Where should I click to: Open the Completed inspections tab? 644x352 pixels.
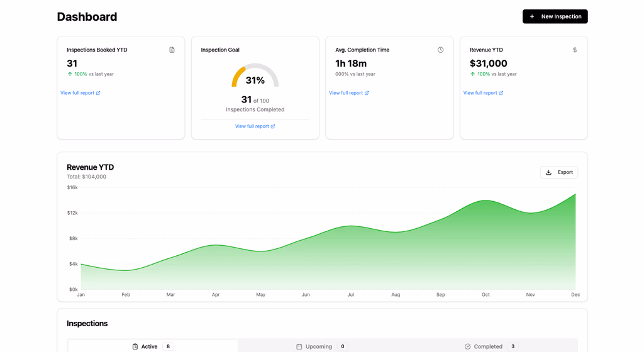pos(488,346)
